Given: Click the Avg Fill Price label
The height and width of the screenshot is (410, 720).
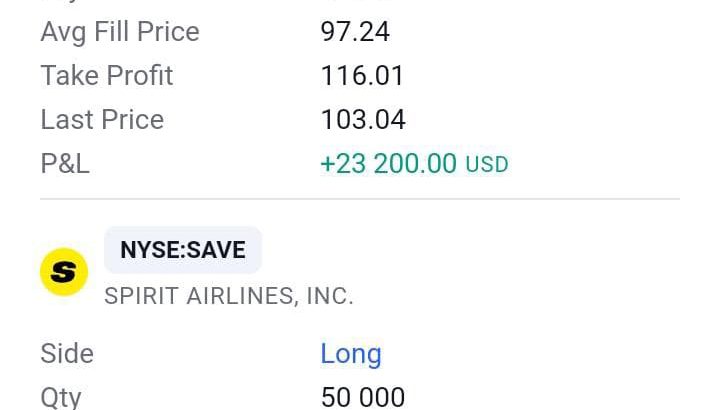Looking at the screenshot, I should (120, 32).
